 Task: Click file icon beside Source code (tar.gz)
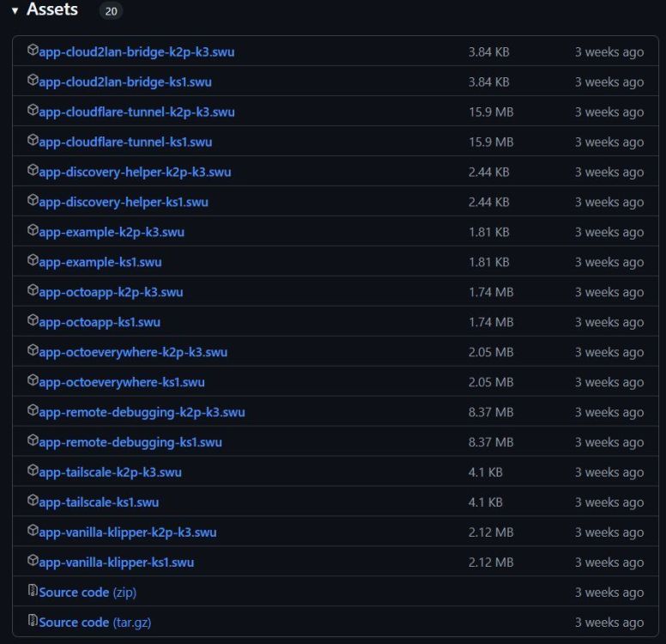pos(33,621)
